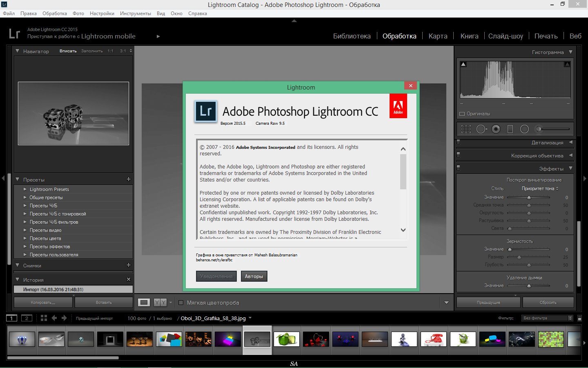Go forward with the right arrow icon
The height and width of the screenshot is (368, 588).
pyautogui.click(x=64, y=318)
